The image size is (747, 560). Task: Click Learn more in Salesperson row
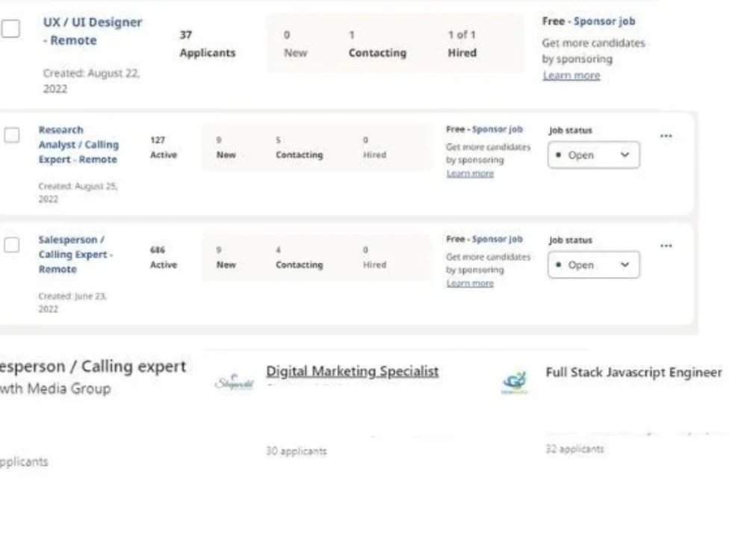pyautogui.click(x=470, y=283)
